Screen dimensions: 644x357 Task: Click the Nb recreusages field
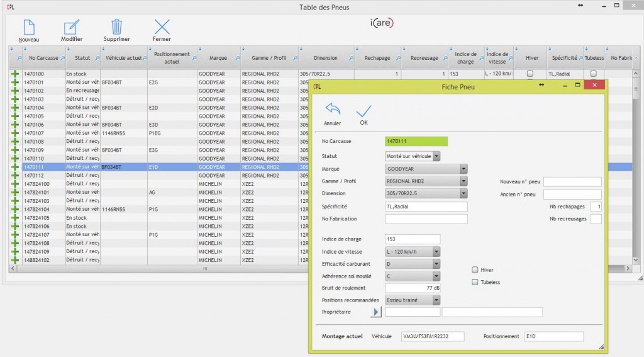tap(596, 219)
